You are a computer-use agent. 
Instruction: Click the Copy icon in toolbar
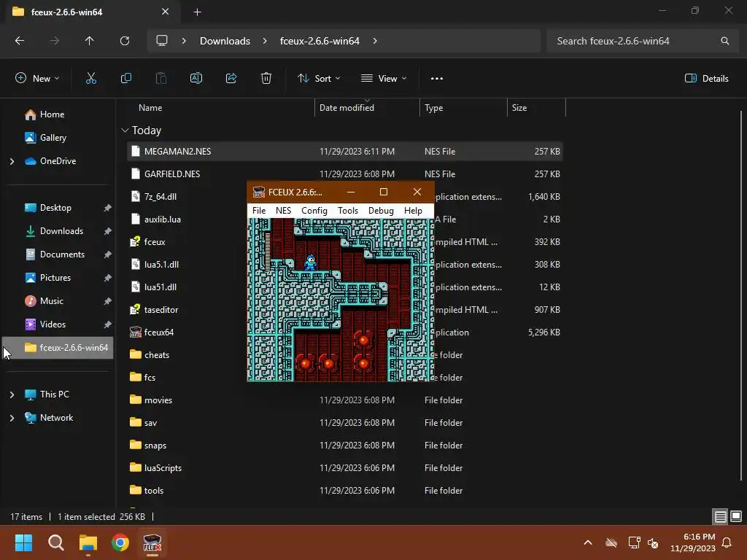tap(126, 79)
